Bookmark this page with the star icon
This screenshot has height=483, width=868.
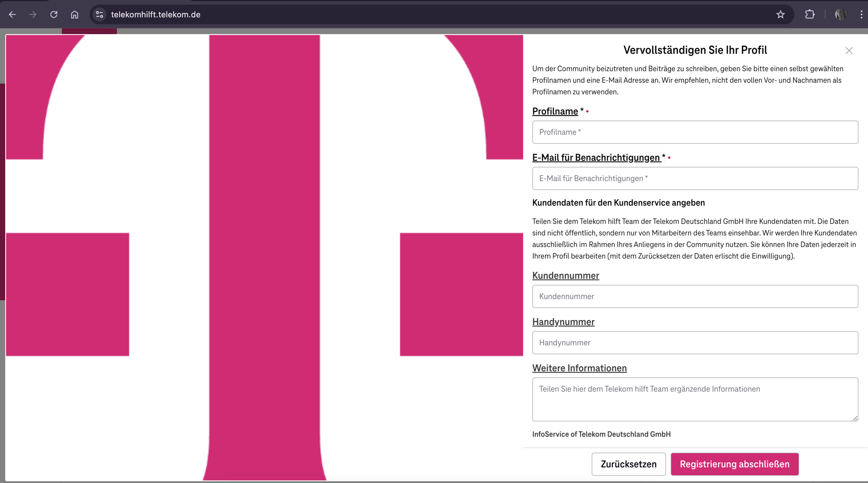pyautogui.click(x=780, y=14)
